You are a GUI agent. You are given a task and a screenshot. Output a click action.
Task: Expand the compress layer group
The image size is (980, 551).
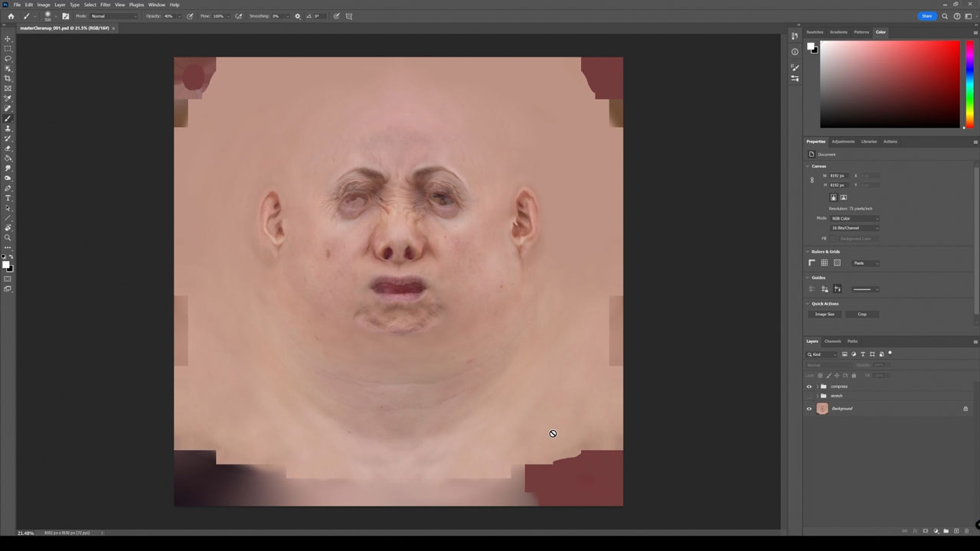pos(817,386)
